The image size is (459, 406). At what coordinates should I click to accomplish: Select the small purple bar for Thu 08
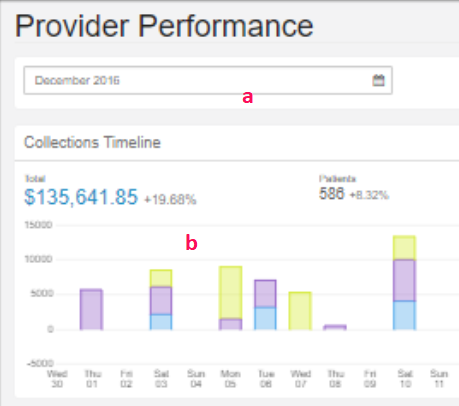pyautogui.click(x=335, y=327)
